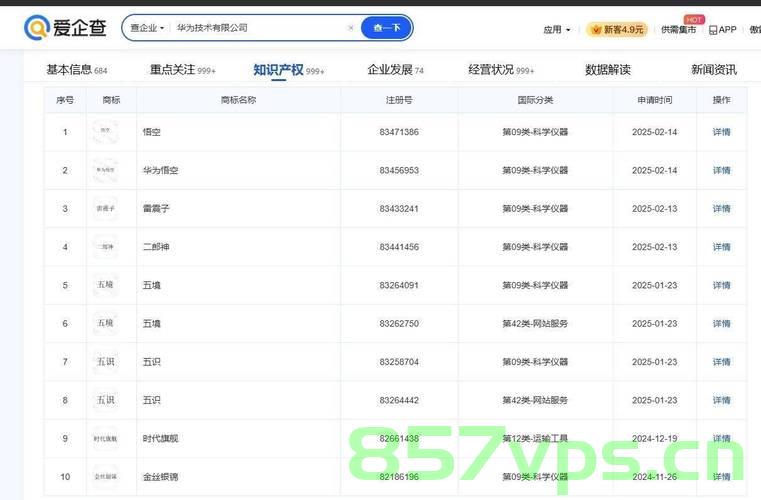Open 详情 for trademark 83258704
This screenshot has width=761, height=500.
point(721,362)
